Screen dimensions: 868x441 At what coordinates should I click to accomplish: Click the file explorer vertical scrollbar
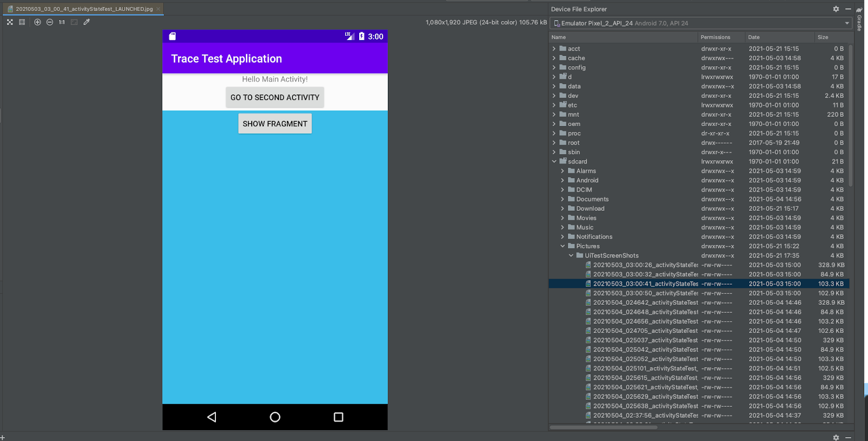(x=851, y=115)
